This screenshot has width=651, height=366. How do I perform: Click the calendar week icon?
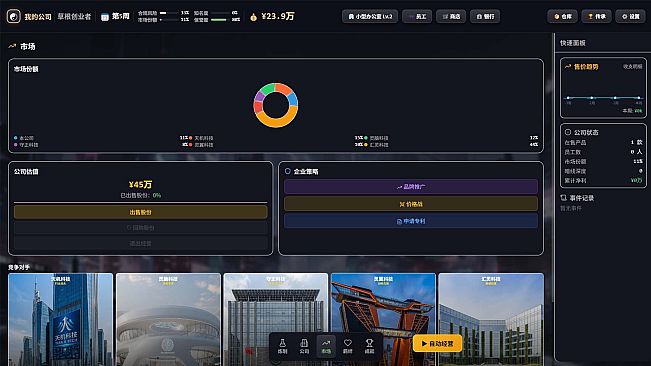pyautogui.click(x=105, y=17)
